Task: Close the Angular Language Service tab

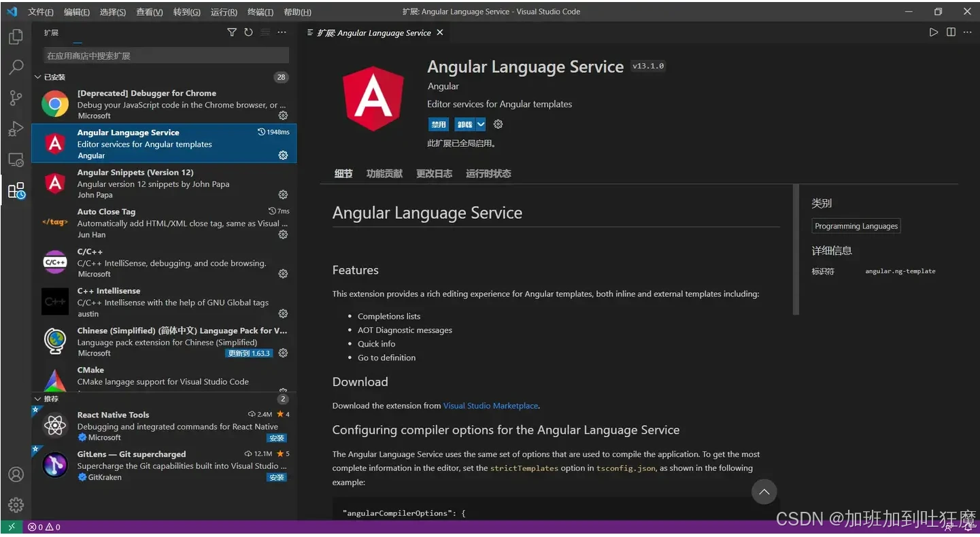Action: coord(440,33)
